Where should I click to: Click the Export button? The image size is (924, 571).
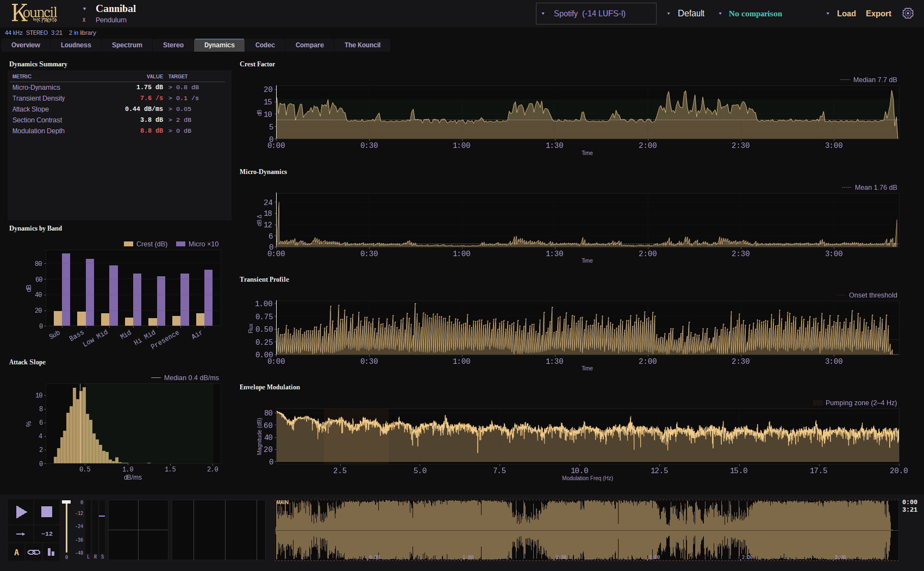[878, 14]
